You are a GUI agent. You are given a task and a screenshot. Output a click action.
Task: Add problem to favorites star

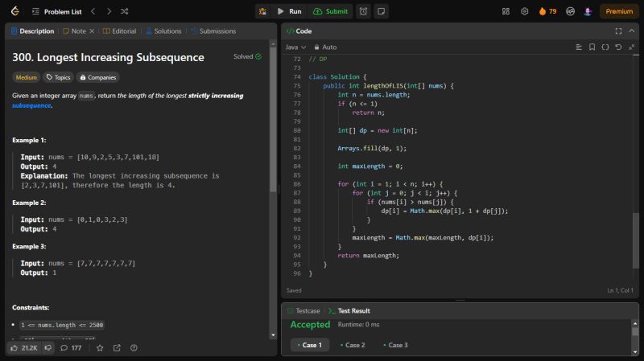point(100,348)
